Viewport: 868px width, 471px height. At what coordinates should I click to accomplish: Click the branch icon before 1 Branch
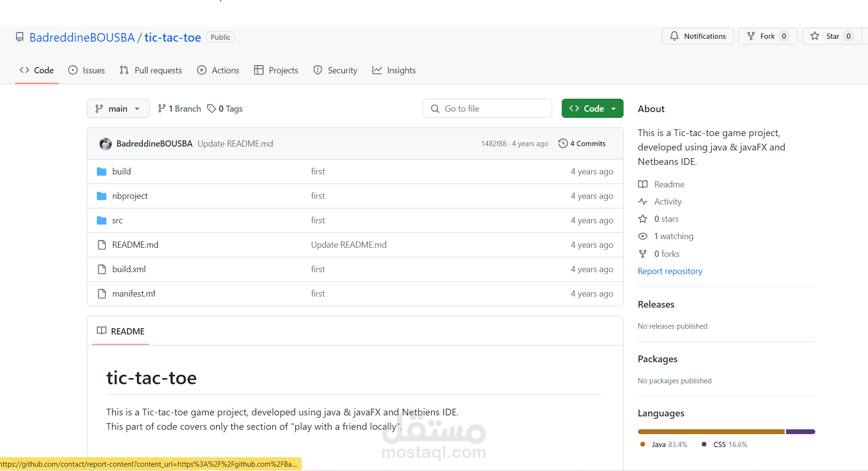[162, 109]
